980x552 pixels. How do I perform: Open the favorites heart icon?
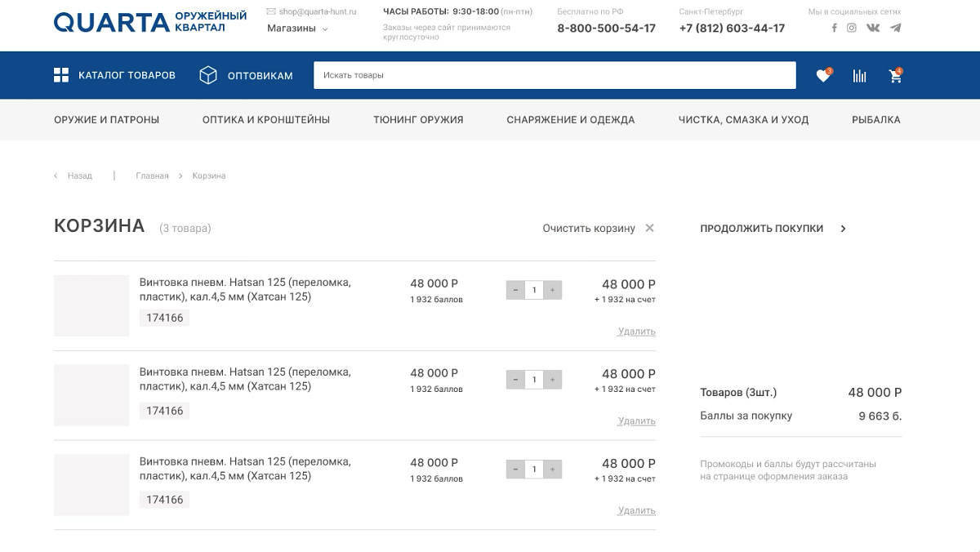point(823,76)
